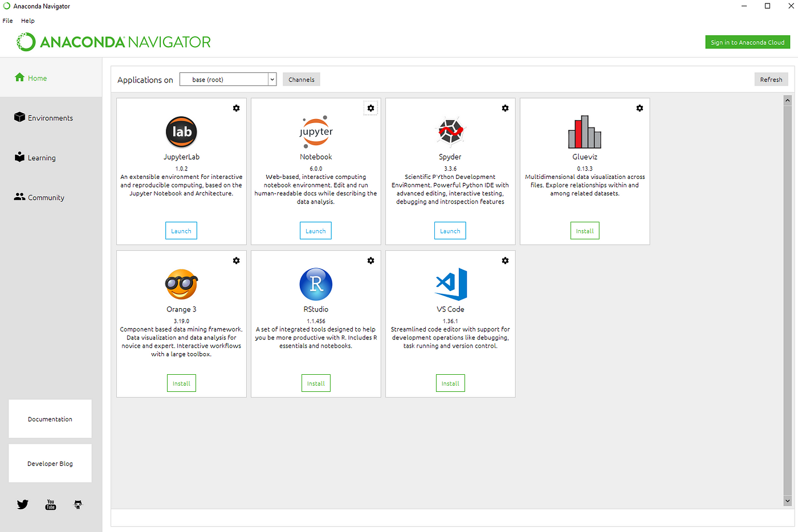
Task: Open JupyterLab gear settings icon
Action: (x=236, y=108)
